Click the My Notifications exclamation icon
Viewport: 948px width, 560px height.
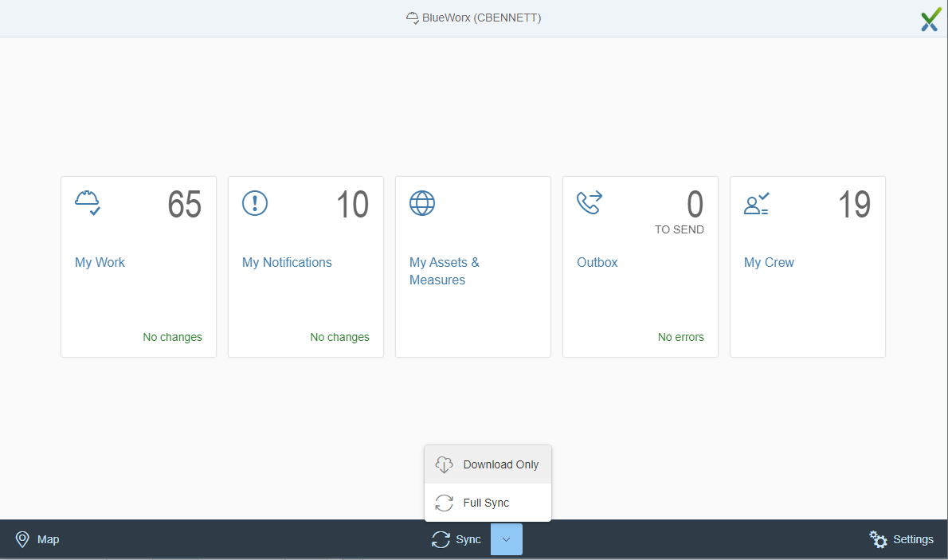pos(255,203)
